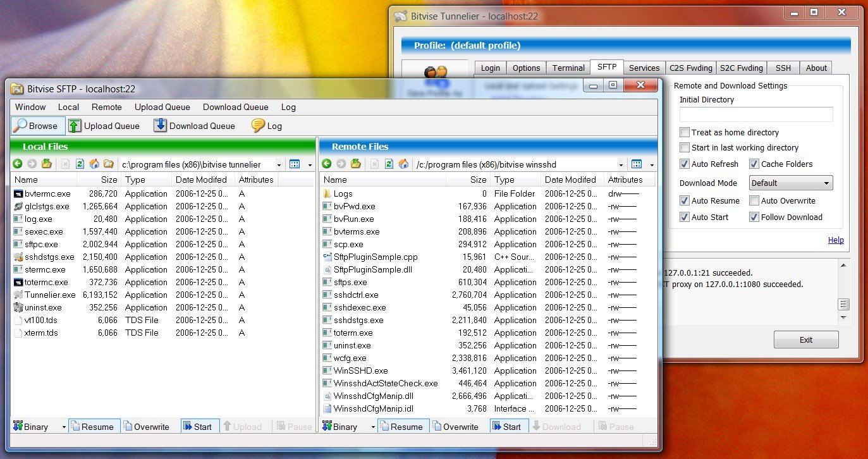Expand the local path dropdown
868x459 pixels.
pos(278,164)
